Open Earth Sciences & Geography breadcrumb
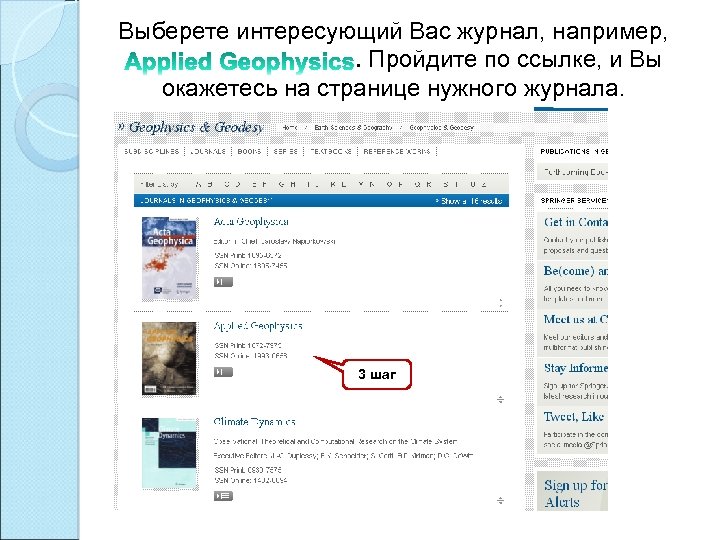Viewport: 720px width, 540px height. pos(353,127)
